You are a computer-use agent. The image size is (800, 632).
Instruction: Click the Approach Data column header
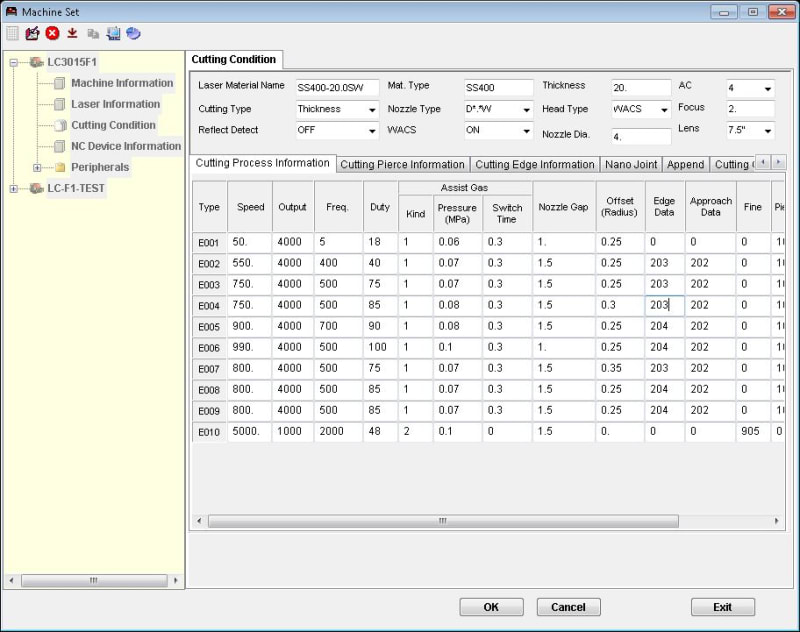[x=711, y=207]
